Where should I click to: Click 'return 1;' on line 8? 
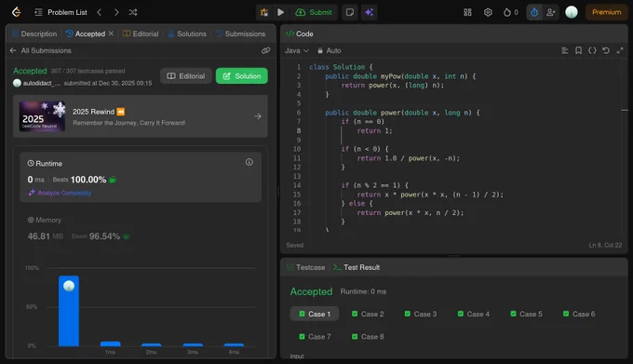point(374,130)
